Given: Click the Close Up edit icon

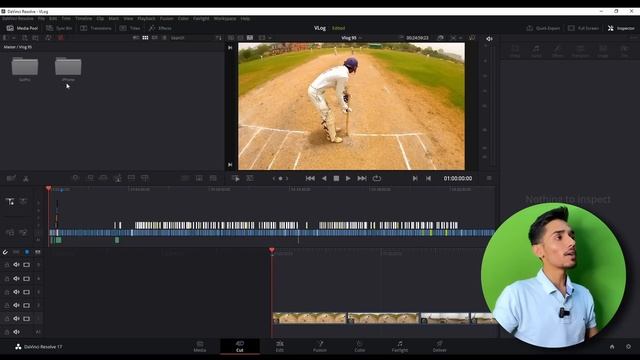Looking at the screenshot, I should [118, 178].
